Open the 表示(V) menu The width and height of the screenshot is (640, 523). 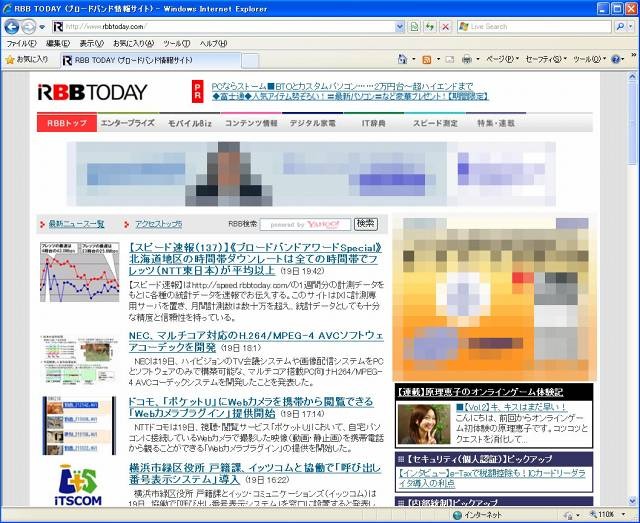(x=91, y=43)
